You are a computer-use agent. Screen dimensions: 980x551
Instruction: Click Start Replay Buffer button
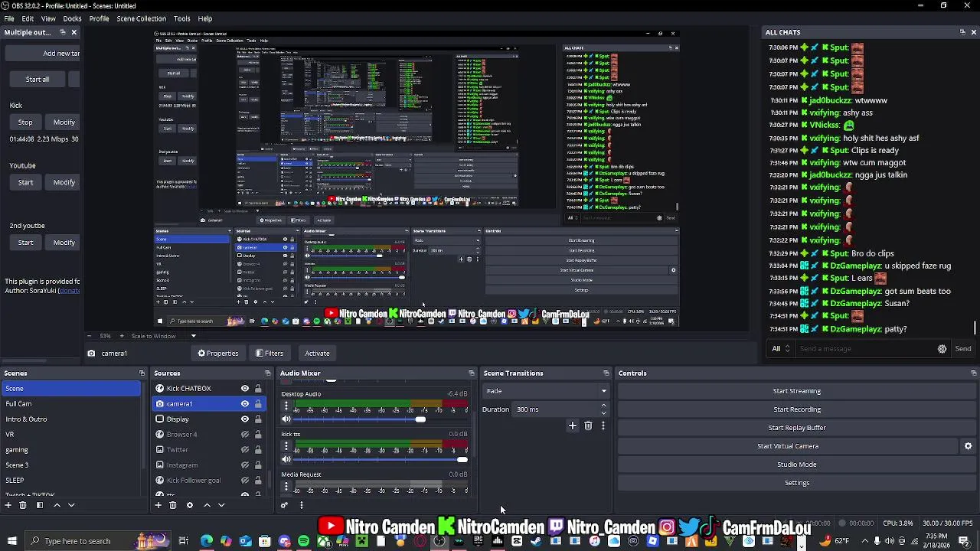[796, 428]
